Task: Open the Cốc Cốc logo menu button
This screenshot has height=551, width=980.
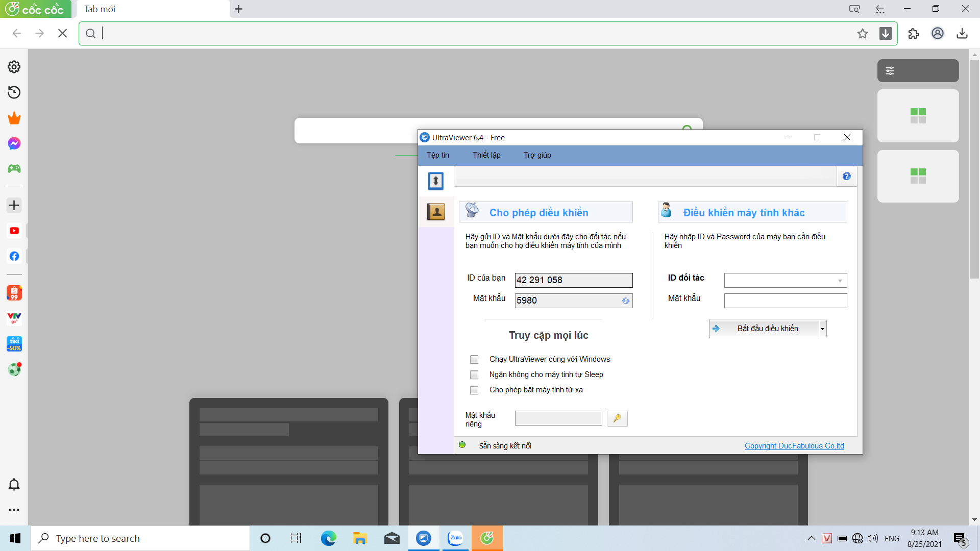Action: 36,9
